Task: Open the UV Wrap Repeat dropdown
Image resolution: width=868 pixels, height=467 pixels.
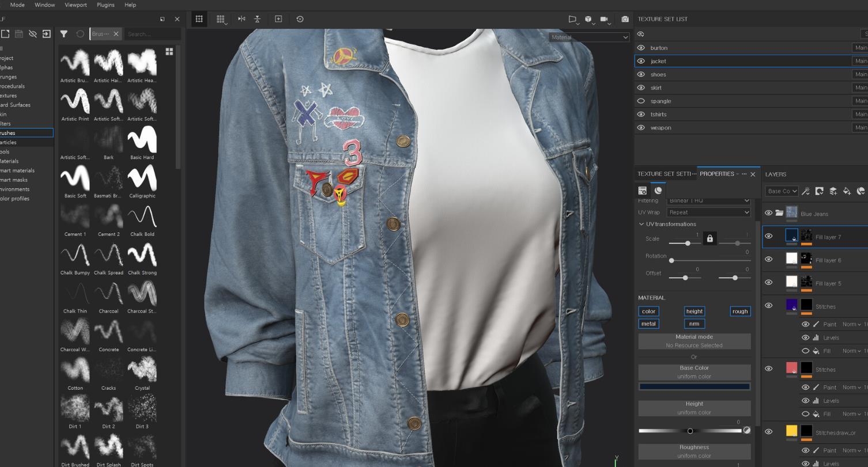Action: tap(708, 212)
